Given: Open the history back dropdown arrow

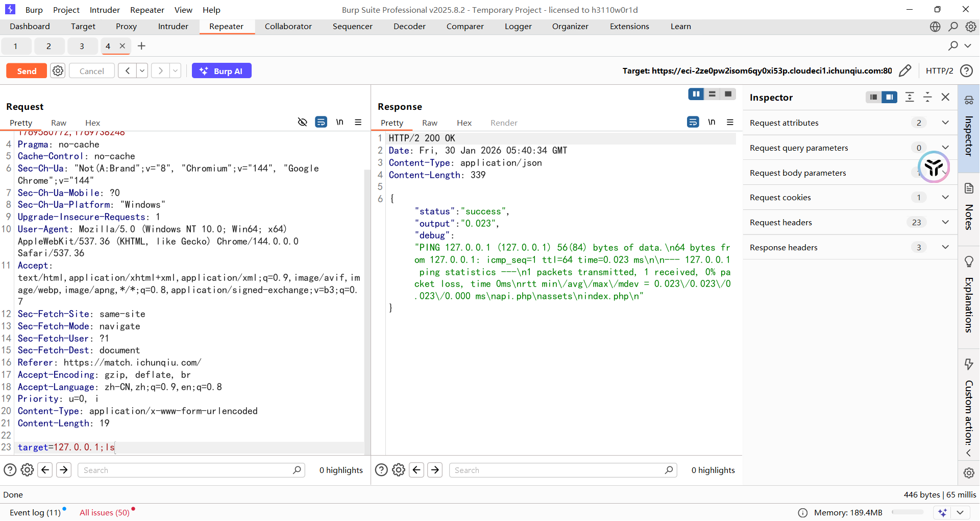Looking at the screenshot, I should click(142, 71).
